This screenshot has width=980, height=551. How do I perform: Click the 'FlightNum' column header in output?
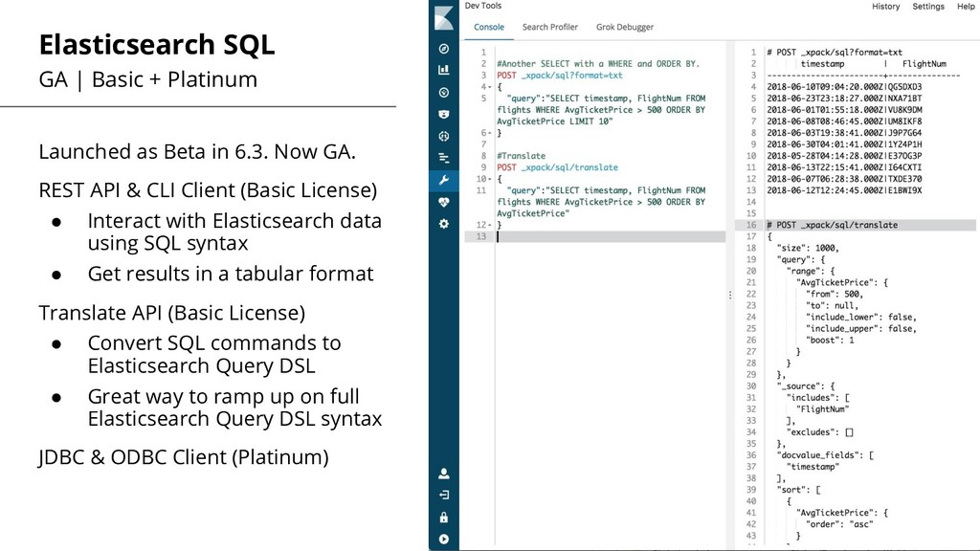click(924, 64)
